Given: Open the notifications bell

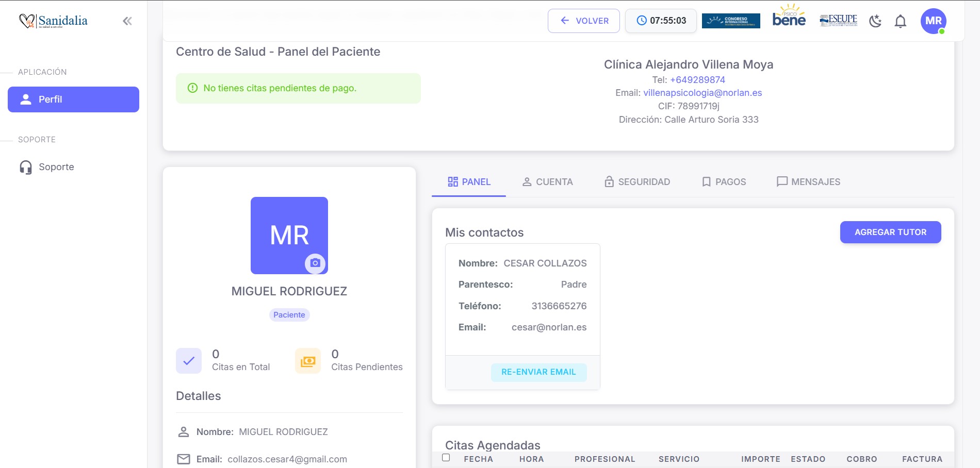Looking at the screenshot, I should pyautogui.click(x=901, y=21).
